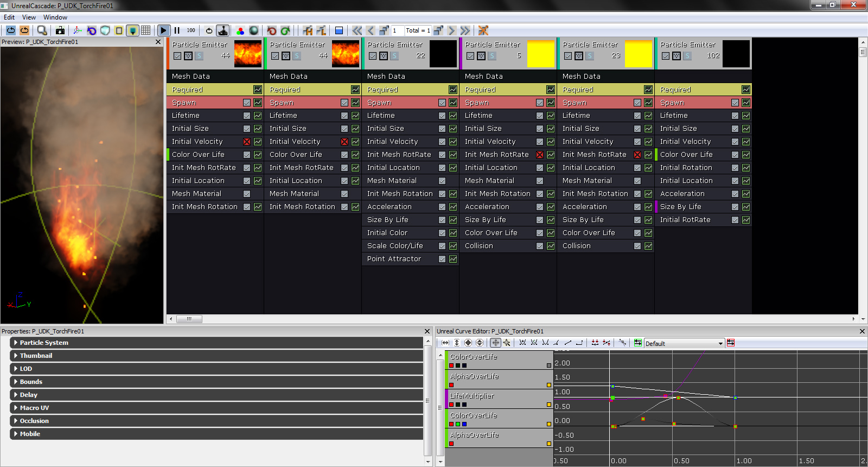Viewport: 868px width, 467px height.
Task: Toggle the grid display icon
Action: click(146, 30)
